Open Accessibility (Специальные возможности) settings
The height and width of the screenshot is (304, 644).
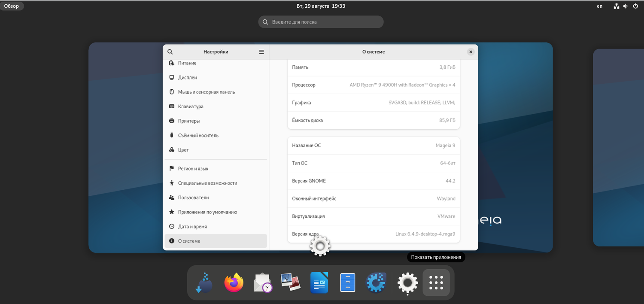coord(216,183)
